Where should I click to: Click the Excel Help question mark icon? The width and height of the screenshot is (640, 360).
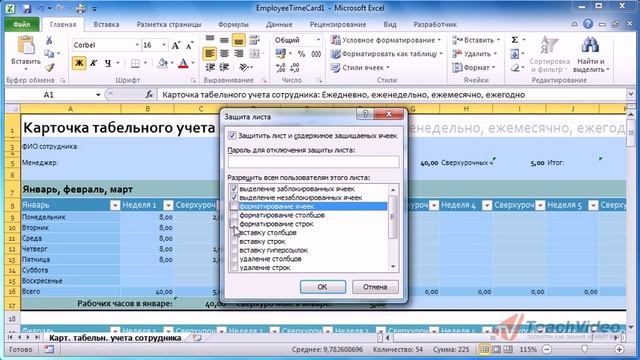point(588,24)
